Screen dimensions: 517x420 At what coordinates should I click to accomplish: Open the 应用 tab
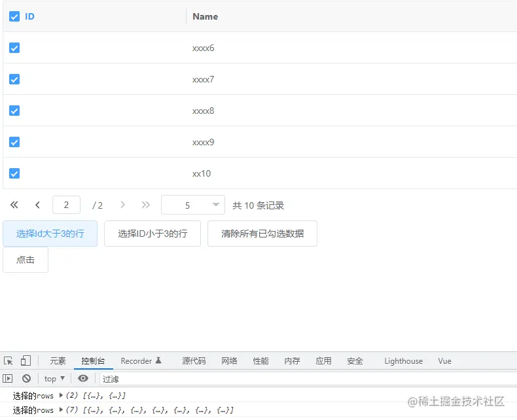323,361
